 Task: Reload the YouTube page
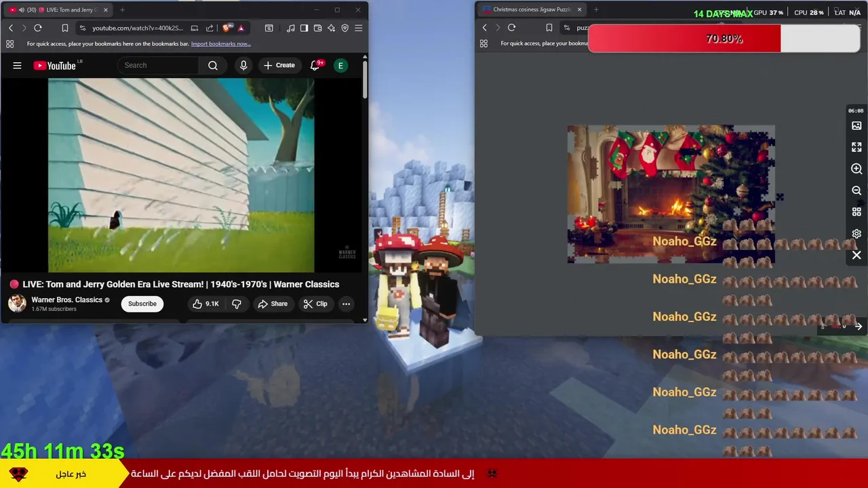click(x=38, y=28)
